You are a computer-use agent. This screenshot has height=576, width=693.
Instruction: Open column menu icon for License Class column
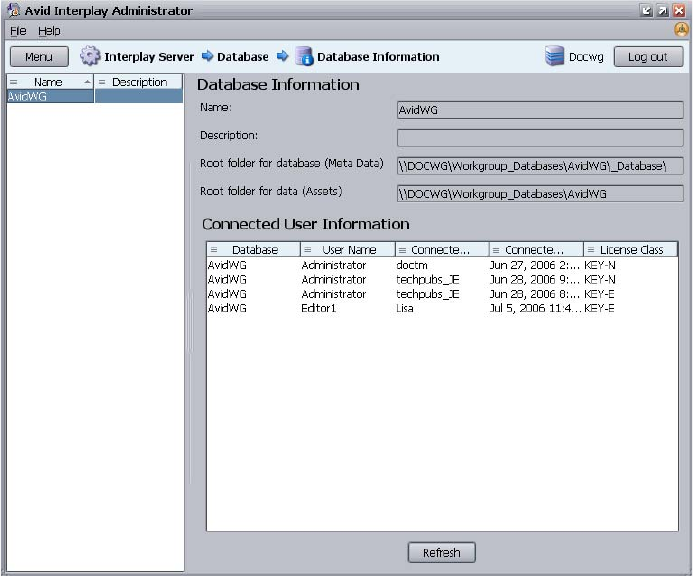pyautogui.click(x=591, y=250)
